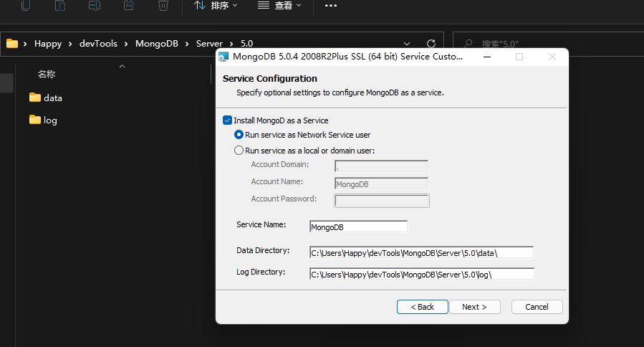Expand the chevron after Server breadcrumb
The height and width of the screenshot is (347, 644).
(x=231, y=44)
